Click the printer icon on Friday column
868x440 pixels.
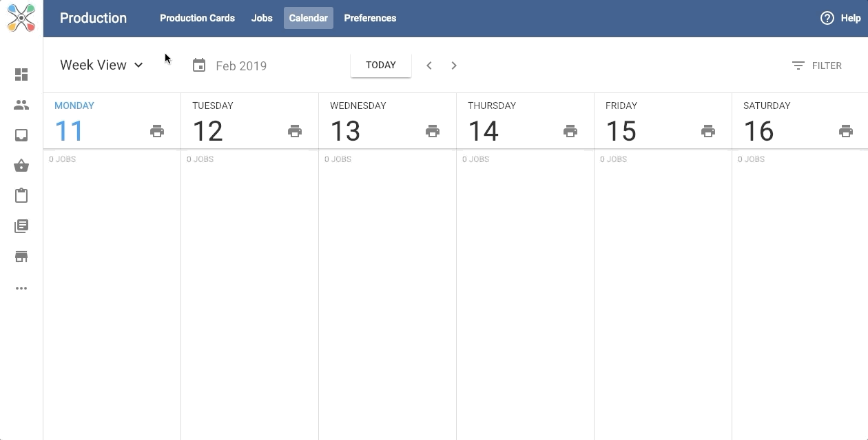point(708,130)
